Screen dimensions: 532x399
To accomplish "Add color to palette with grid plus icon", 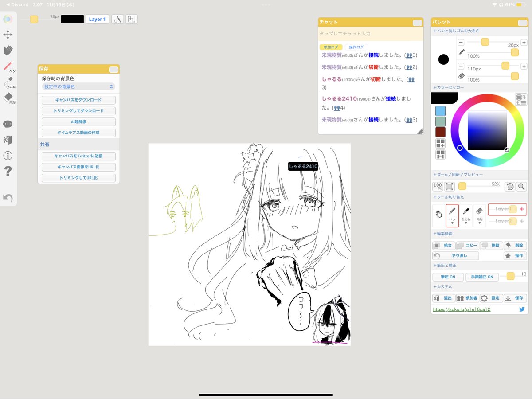I will click(x=440, y=143).
